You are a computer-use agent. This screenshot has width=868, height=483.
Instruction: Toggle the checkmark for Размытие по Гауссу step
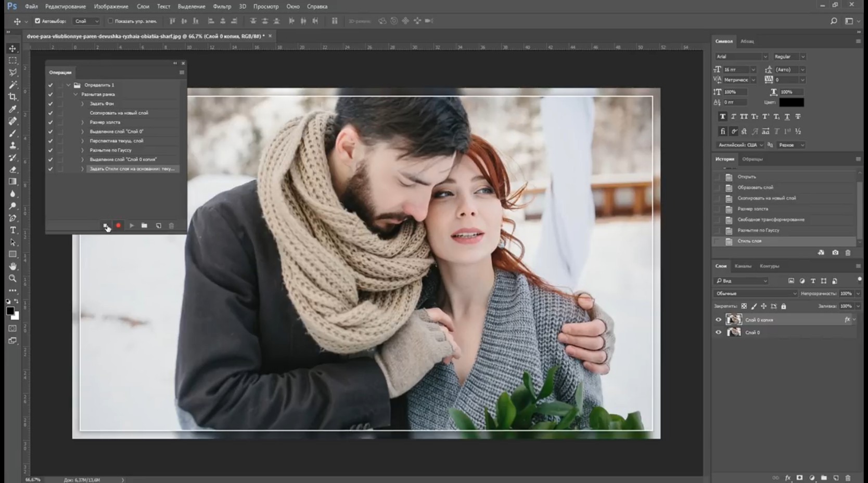click(x=50, y=150)
